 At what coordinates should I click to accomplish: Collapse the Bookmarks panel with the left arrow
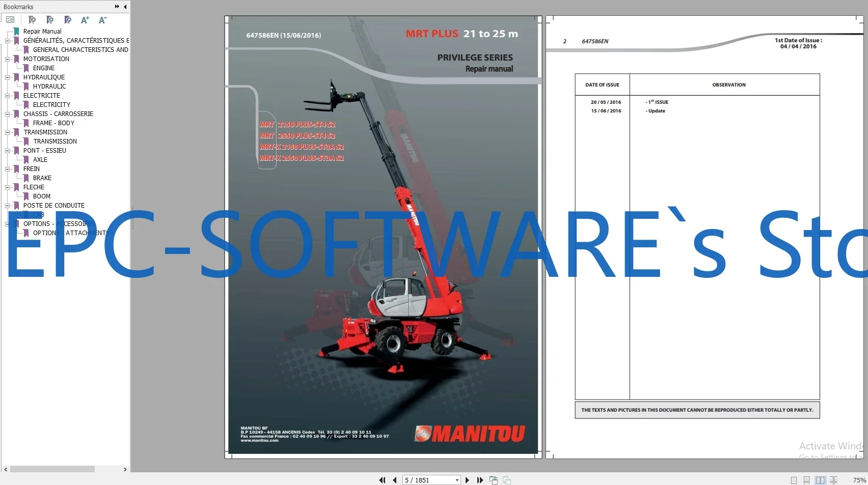pos(125,7)
